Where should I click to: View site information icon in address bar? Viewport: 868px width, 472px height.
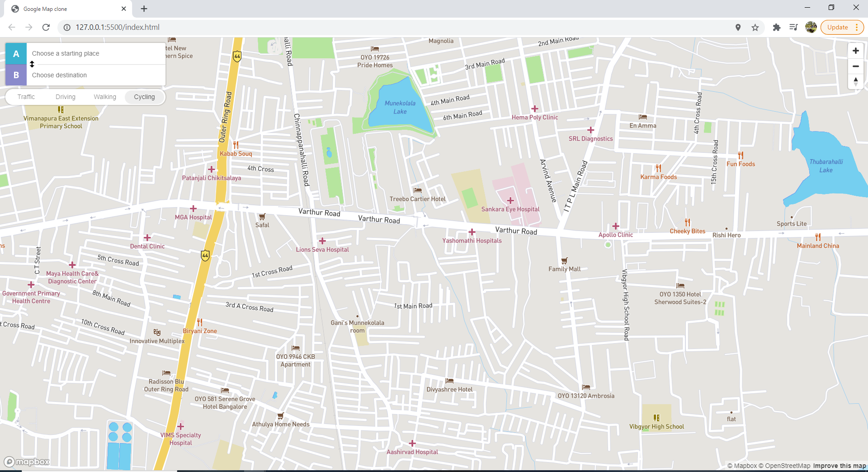pos(67,27)
